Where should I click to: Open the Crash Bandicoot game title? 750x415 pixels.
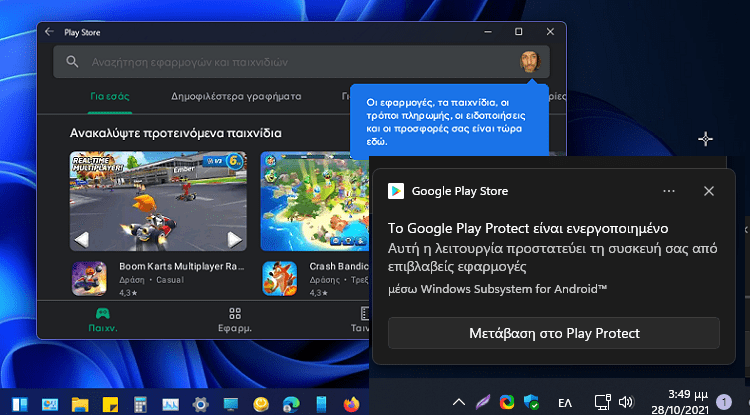pos(339,266)
